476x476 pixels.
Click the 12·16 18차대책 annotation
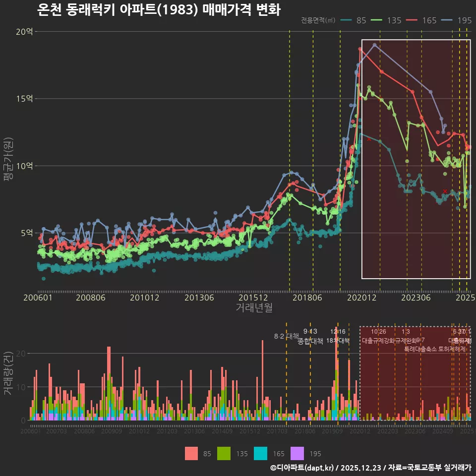point(338,336)
